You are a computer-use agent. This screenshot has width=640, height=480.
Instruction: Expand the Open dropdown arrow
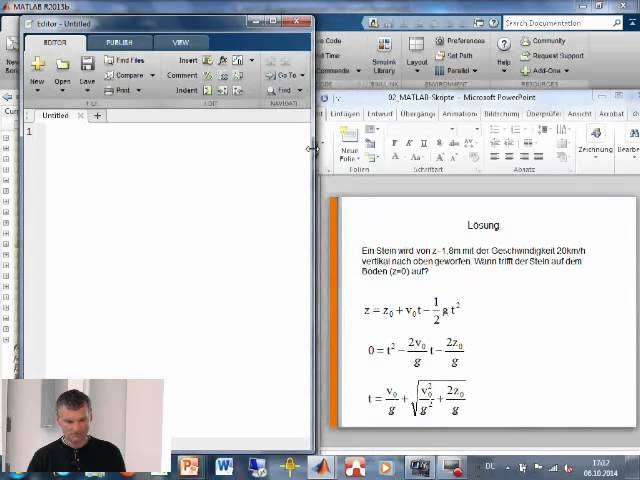click(62, 90)
